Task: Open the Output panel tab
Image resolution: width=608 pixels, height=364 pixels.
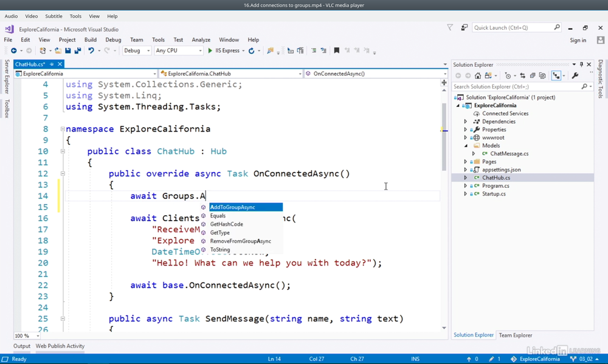Action: 22,346
